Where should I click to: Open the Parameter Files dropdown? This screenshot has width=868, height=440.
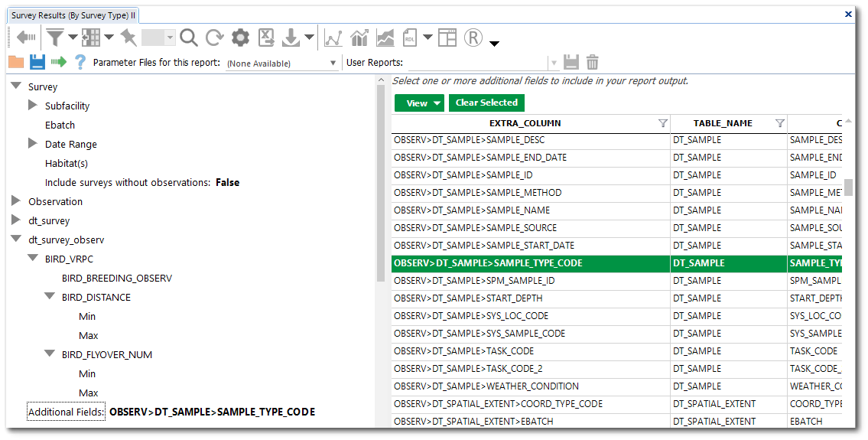(333, 63)
